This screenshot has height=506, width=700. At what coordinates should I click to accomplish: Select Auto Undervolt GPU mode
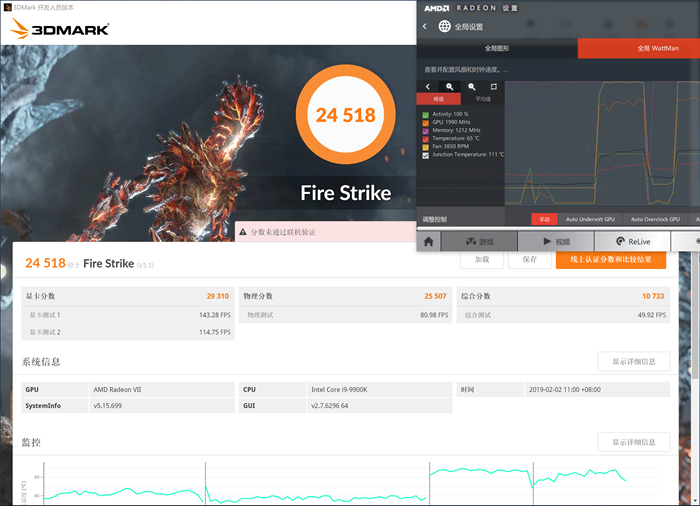(x=590, y=219)
